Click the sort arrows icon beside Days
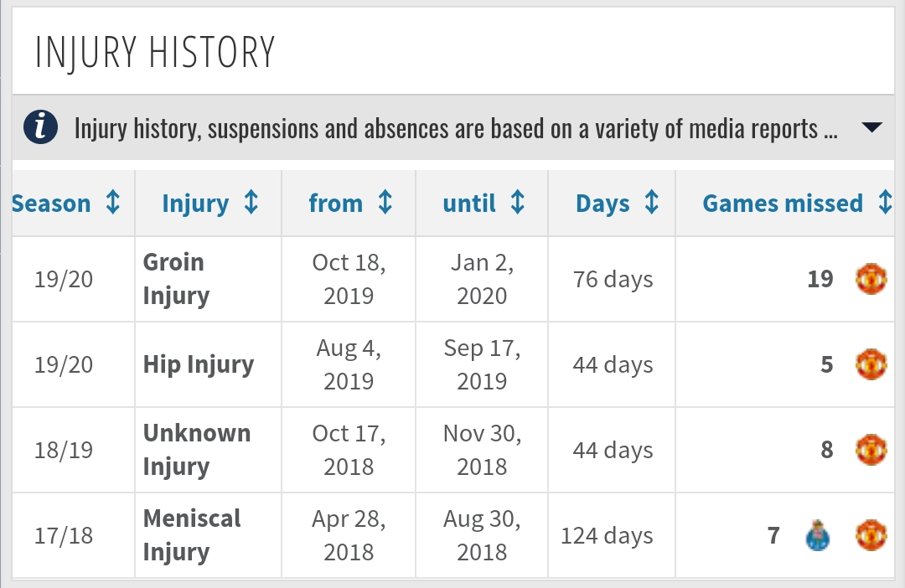 (x=651, y=204)
